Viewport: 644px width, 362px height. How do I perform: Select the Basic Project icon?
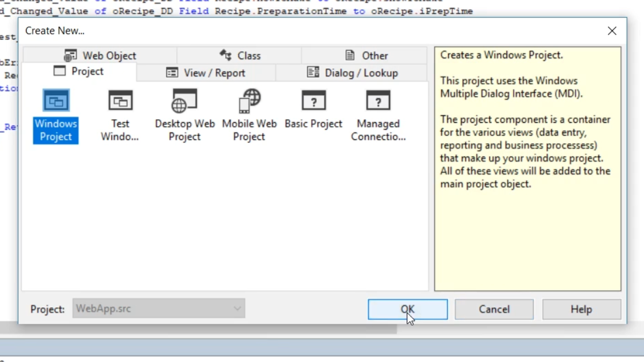(314, 101)
